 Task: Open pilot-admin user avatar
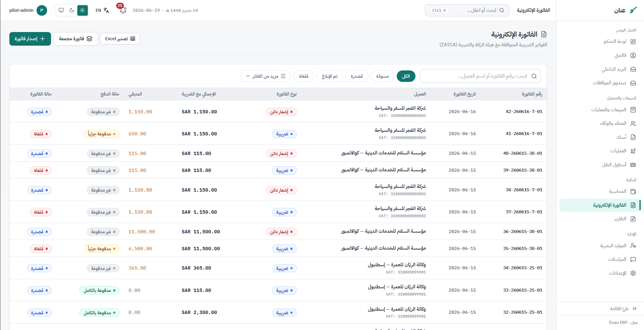42,10
